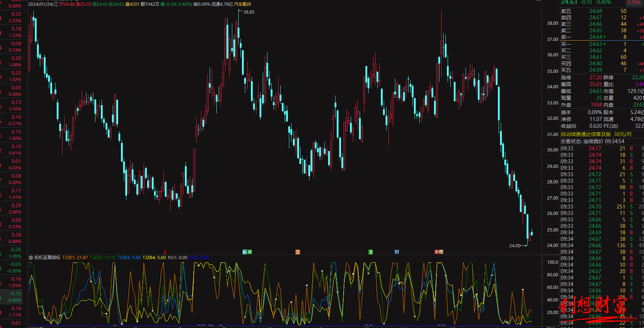Click the red S marker under the chart

coord(165,252)
